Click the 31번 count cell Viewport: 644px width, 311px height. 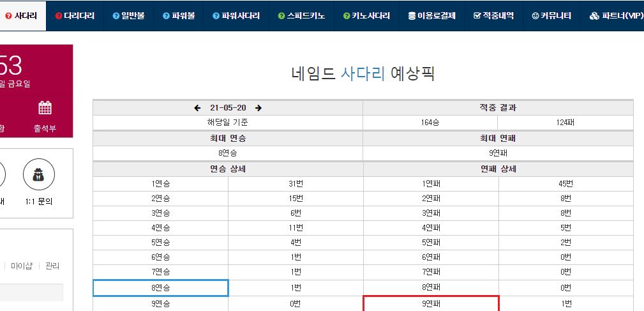coord(296,184)
